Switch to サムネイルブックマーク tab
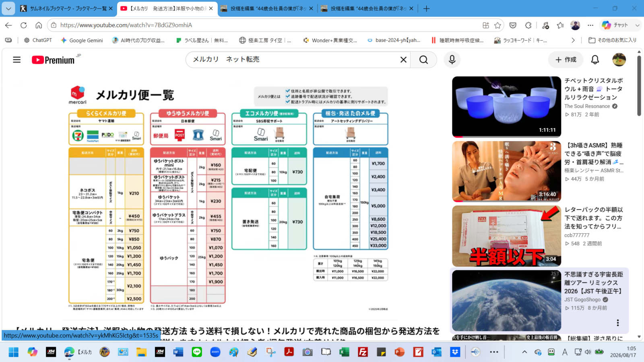The height and width of the screenshot is (362, 644). (x=66, y=8)
